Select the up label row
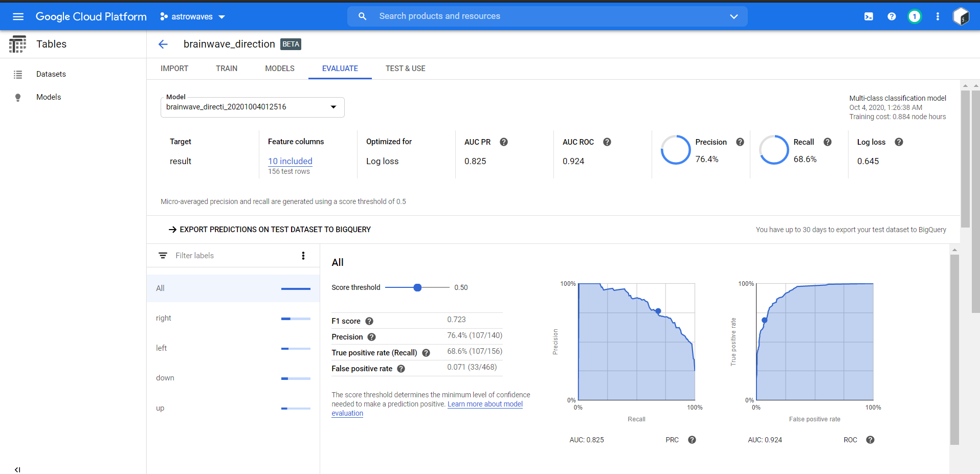The height and width of the screenshot is (474, 980). pos(233,408)
